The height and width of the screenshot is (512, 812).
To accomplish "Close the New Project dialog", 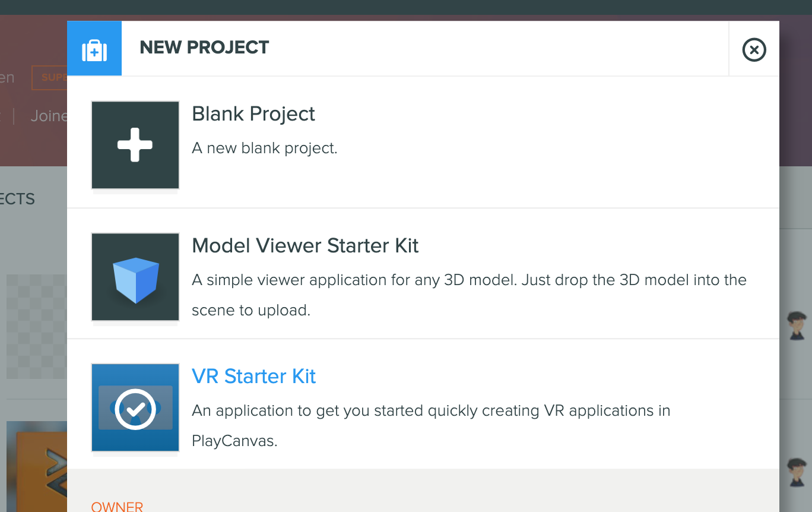I will click(x=754, y=49).
